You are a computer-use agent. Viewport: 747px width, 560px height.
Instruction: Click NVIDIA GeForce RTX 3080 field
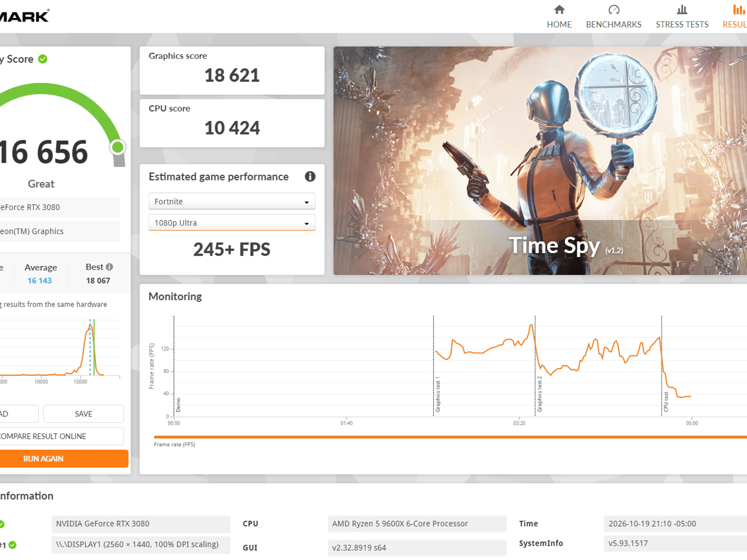point(141,524)
